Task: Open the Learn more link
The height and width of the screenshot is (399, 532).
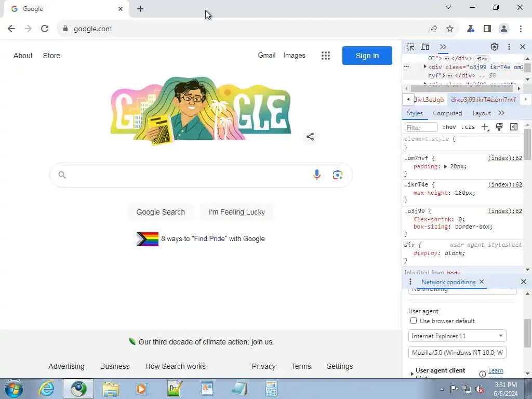Action: pyautogui.click(x=496, y=371)
